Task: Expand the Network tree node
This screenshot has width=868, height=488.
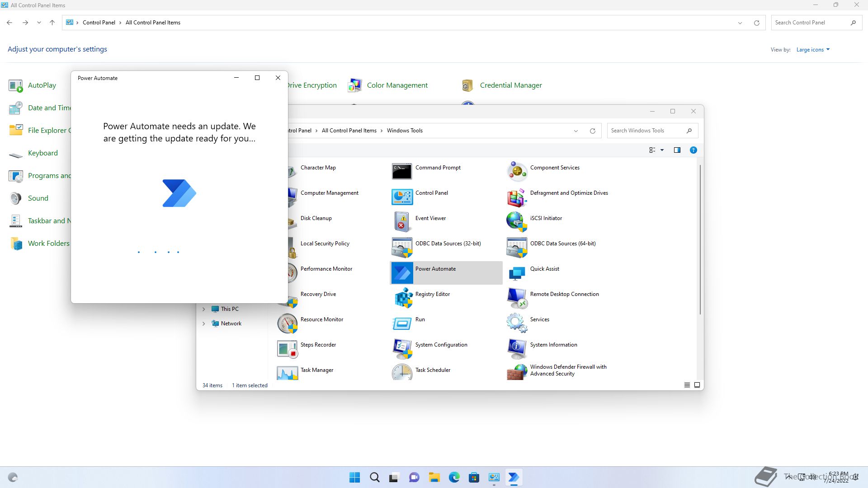Action: click(203, 324)
